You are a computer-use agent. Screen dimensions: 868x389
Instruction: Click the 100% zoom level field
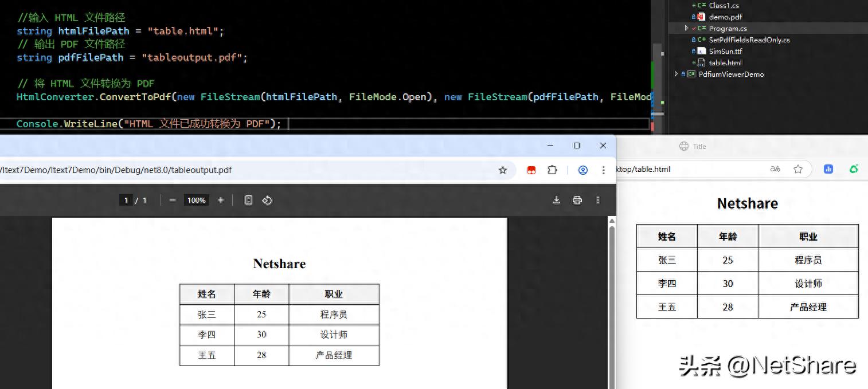pyautogui.click(x=196, y=200)
